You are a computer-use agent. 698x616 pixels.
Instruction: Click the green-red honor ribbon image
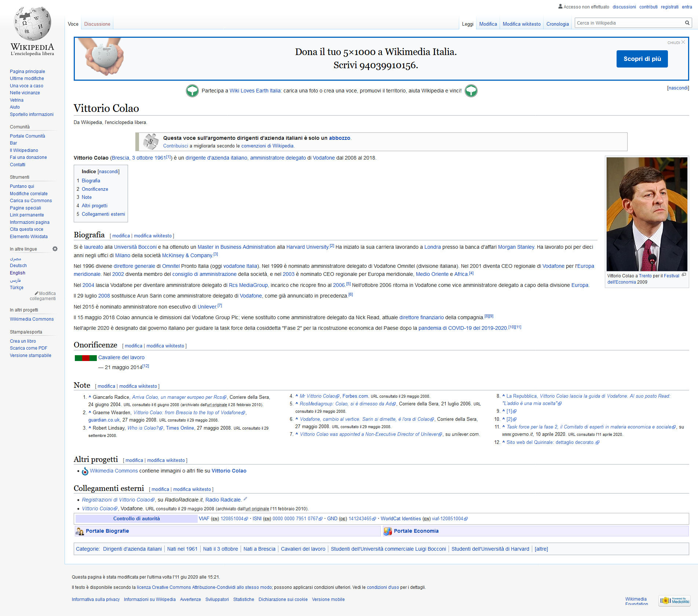tap(85, 358)
